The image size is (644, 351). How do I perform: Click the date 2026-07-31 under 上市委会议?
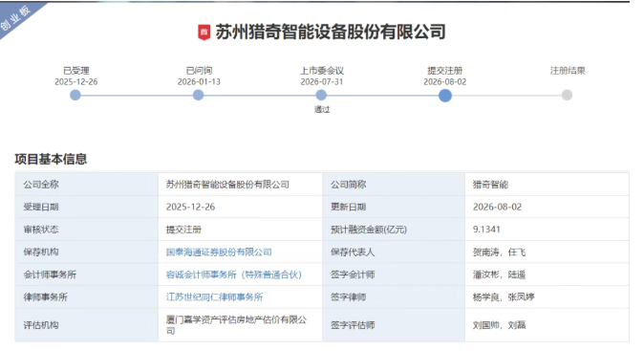coord(322,82)
